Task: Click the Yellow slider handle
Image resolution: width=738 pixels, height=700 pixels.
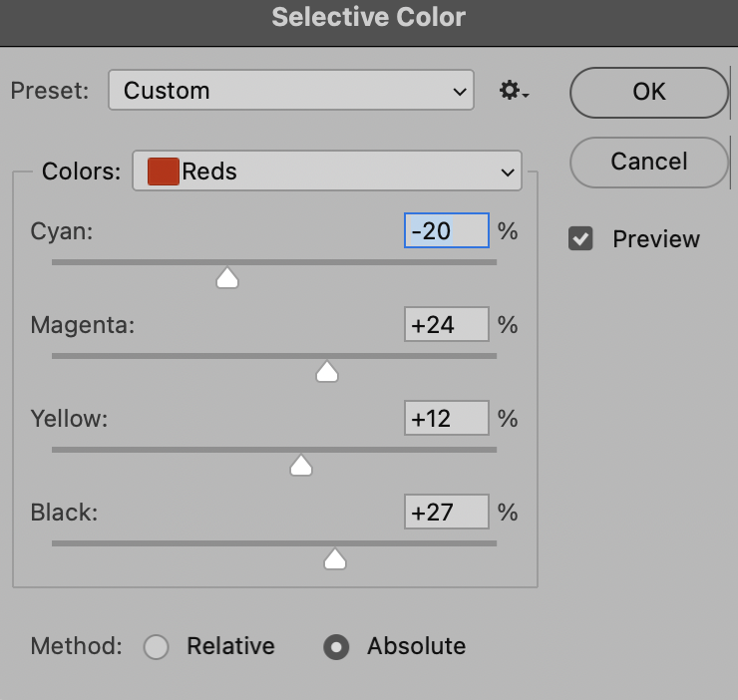Action: click(301, 465)
